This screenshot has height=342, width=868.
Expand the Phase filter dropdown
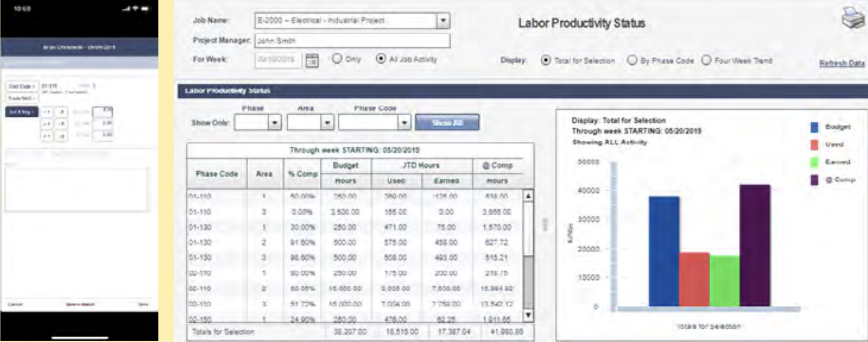(x=274, y=123)
